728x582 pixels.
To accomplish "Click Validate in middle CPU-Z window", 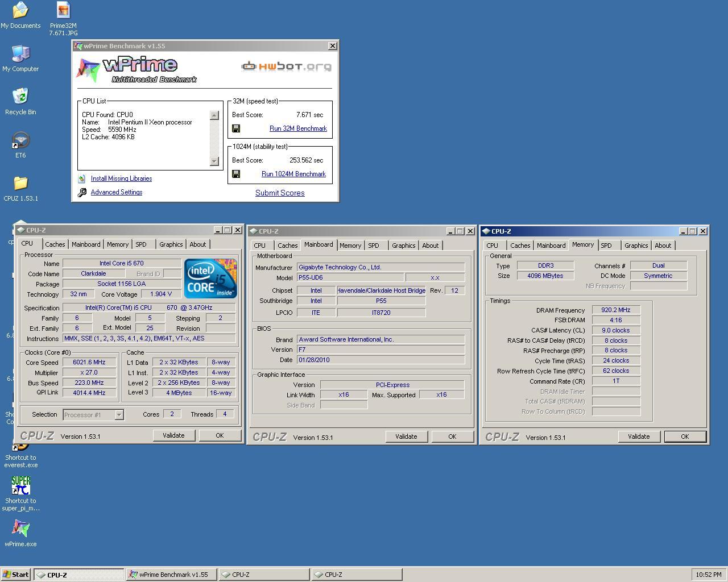I will click(406, 436).
